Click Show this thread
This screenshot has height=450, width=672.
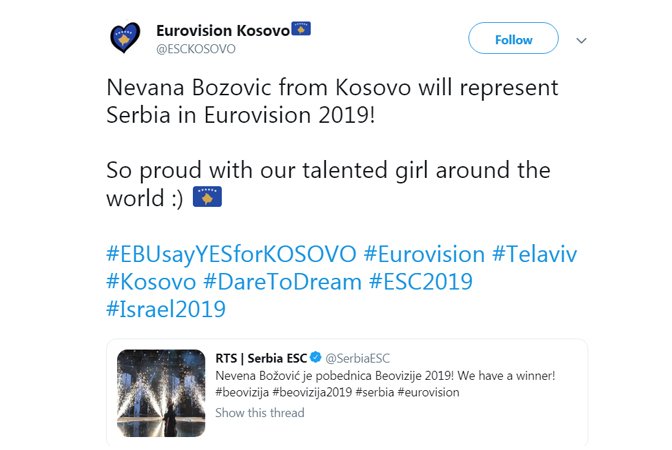[x=260, y=412]
